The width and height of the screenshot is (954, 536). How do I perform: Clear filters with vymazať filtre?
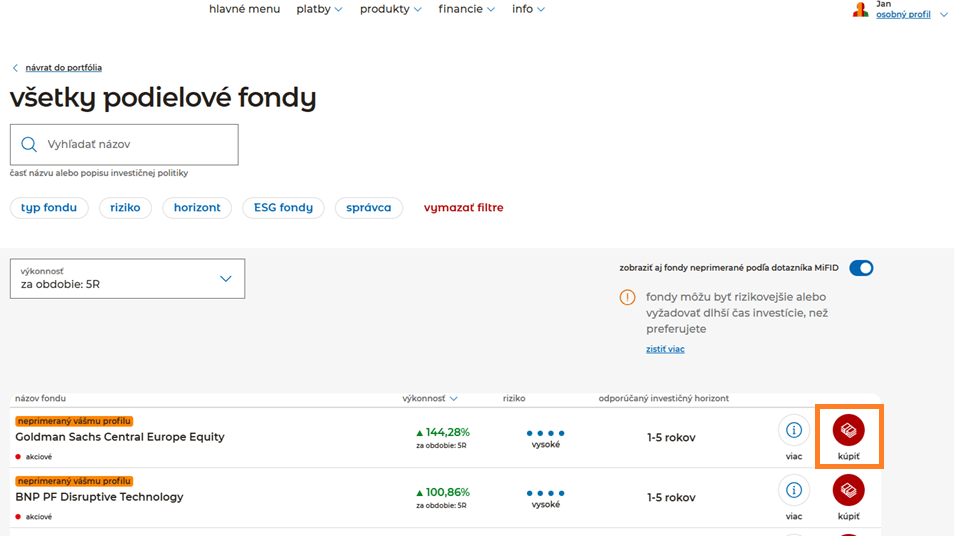pyautogui.click(x=464, y=207)
